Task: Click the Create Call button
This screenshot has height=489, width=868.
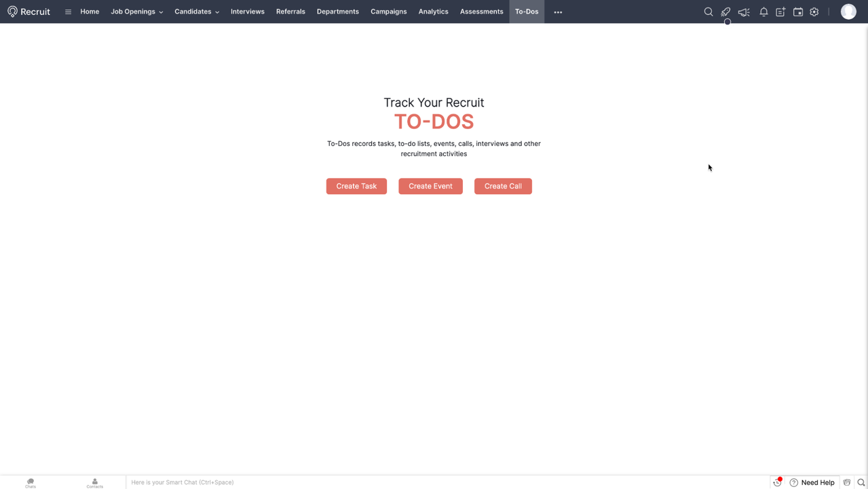Action: coord(503,186)
